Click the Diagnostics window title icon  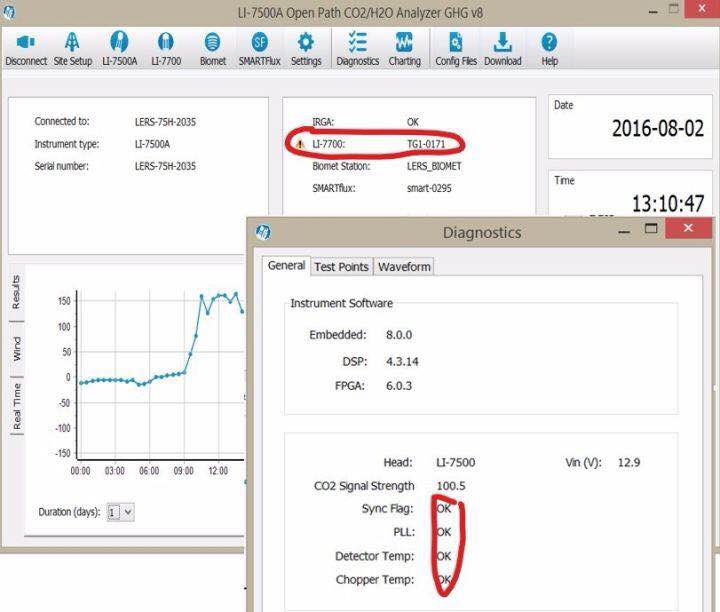263,232
